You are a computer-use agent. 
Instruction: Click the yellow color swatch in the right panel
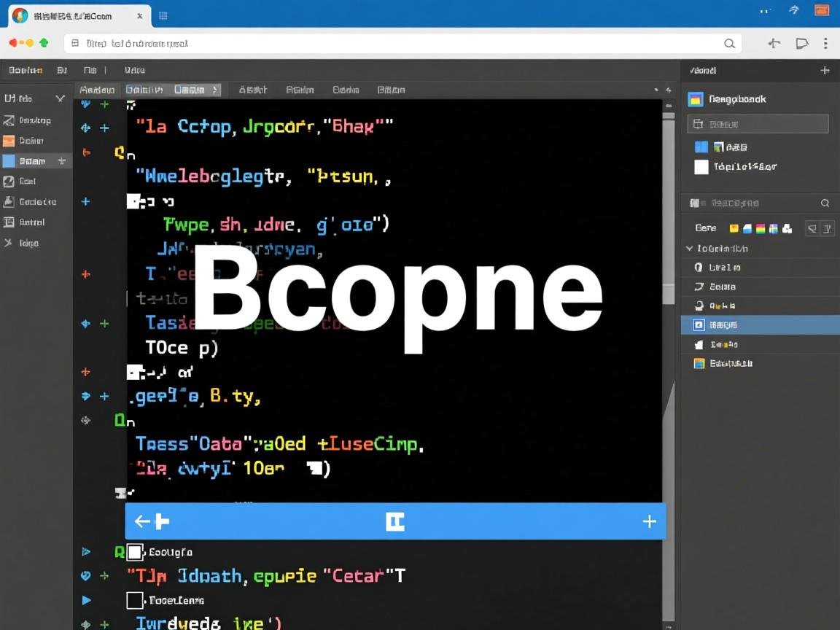[734, 228]
